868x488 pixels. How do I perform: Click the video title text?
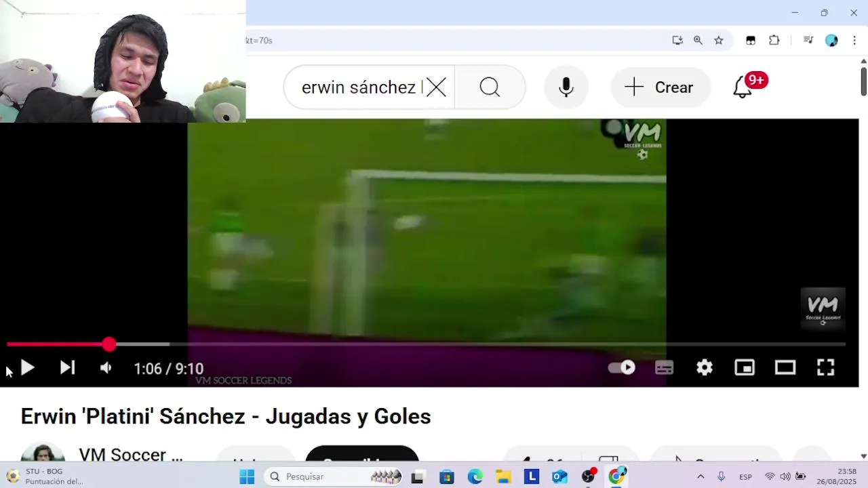(226, 416)
